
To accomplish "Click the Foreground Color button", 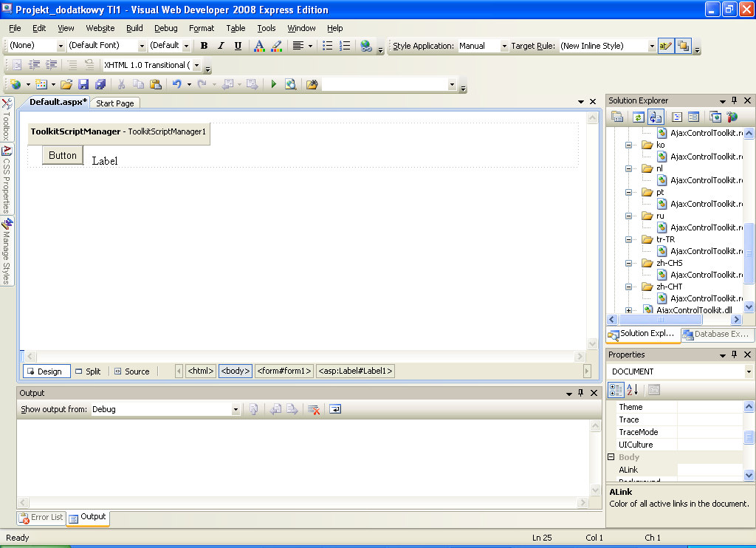I will 259,46.
